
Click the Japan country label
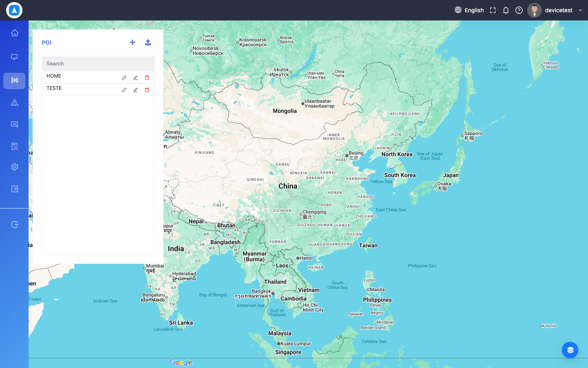pyautogui.click(x=451, y=175)
